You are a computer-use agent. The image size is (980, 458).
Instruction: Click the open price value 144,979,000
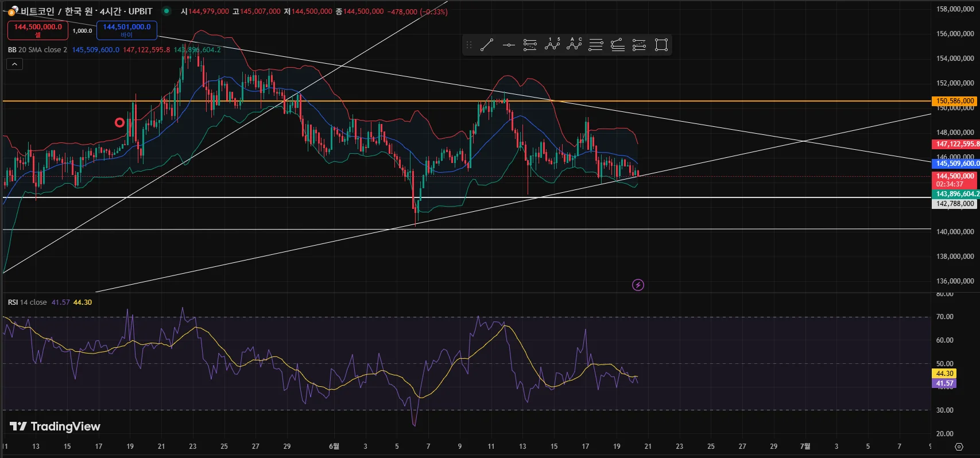point(208,11)
